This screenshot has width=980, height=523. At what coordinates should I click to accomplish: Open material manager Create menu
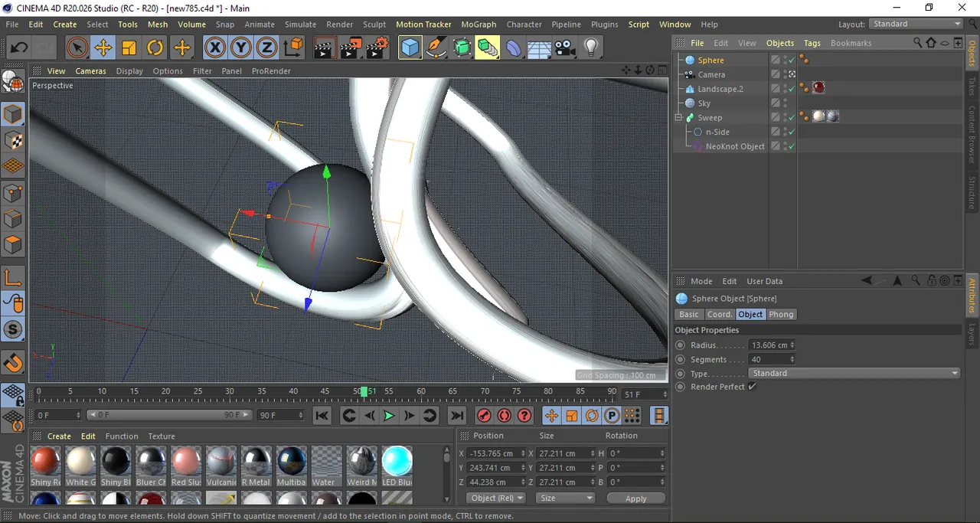click(x=59, y=436)
